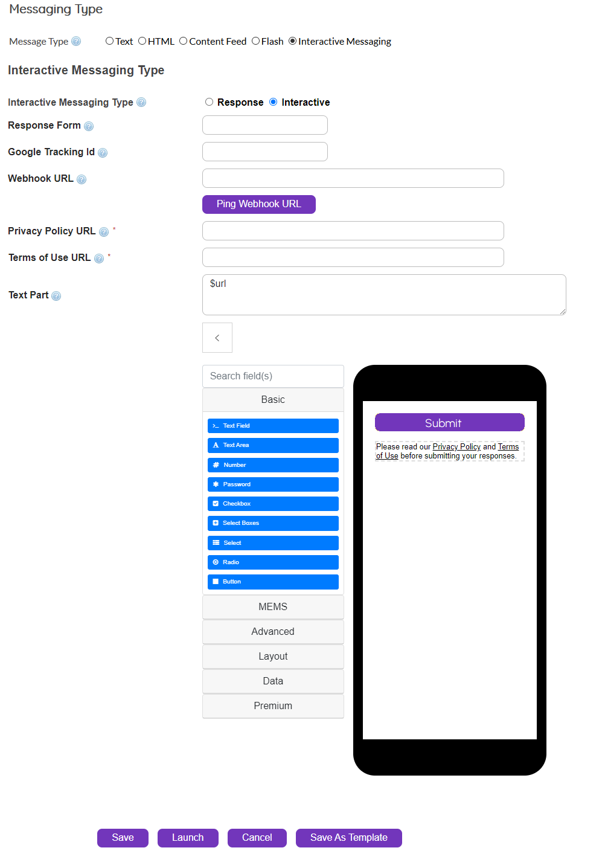This screenshot has height=868, width=605.
Task: Collapse the component sidebar with the chevron
Action: [217, 337]
